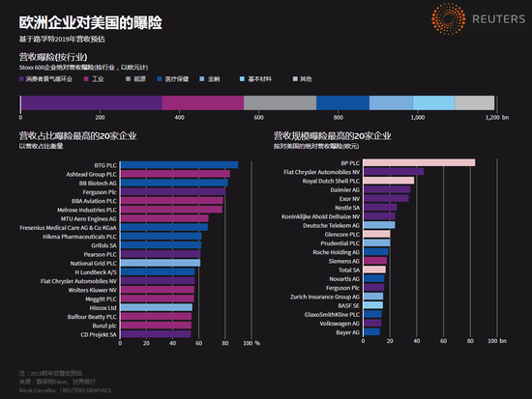
Task: Click the BBA Aviation PLC label
Action: coord(94,201)
